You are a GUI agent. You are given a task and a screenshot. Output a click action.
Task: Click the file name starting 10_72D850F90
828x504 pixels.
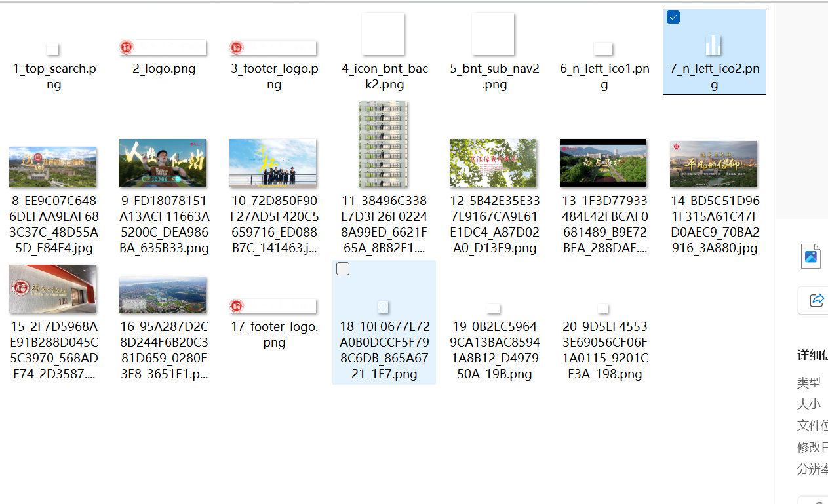(274, 225)
